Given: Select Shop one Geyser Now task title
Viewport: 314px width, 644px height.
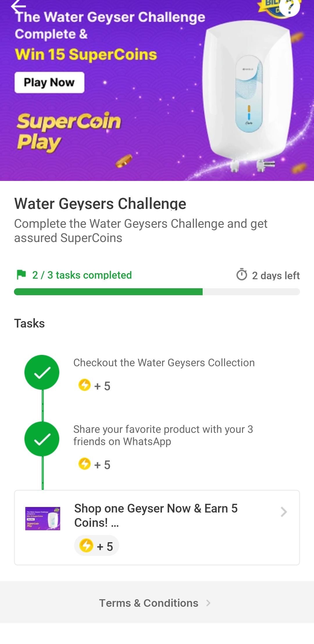Looking at the screenshot, I should tap(156, 515).
